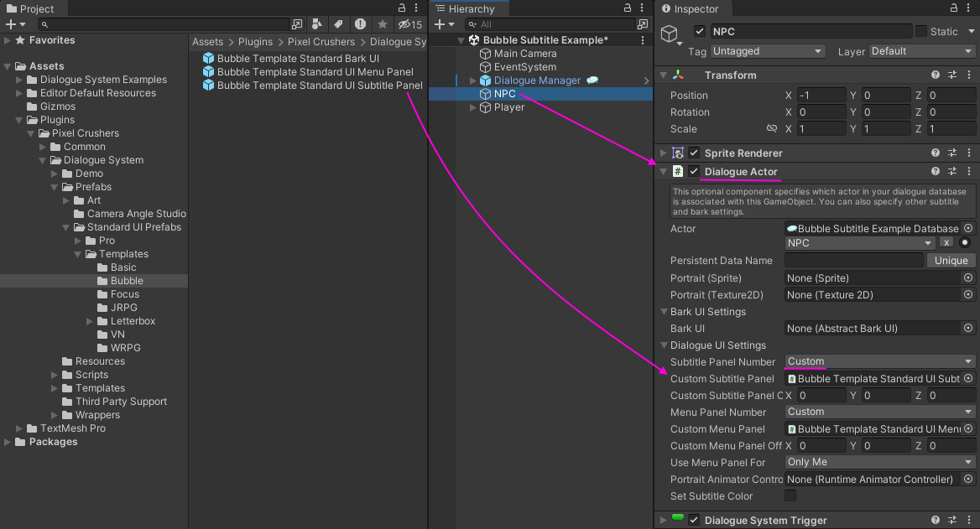980x529 pixels.
Task: Open the Project panel kebab menu
Action: click(416, 8)
